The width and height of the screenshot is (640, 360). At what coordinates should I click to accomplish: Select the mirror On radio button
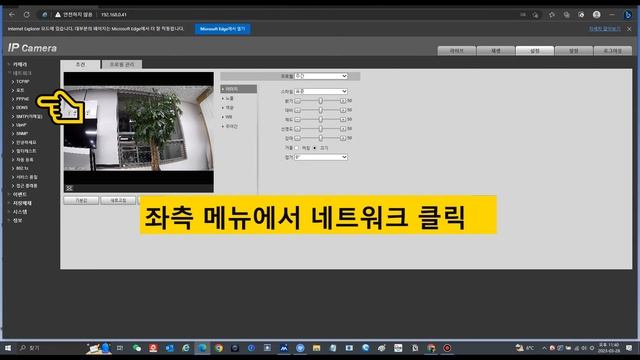(297, 148)
